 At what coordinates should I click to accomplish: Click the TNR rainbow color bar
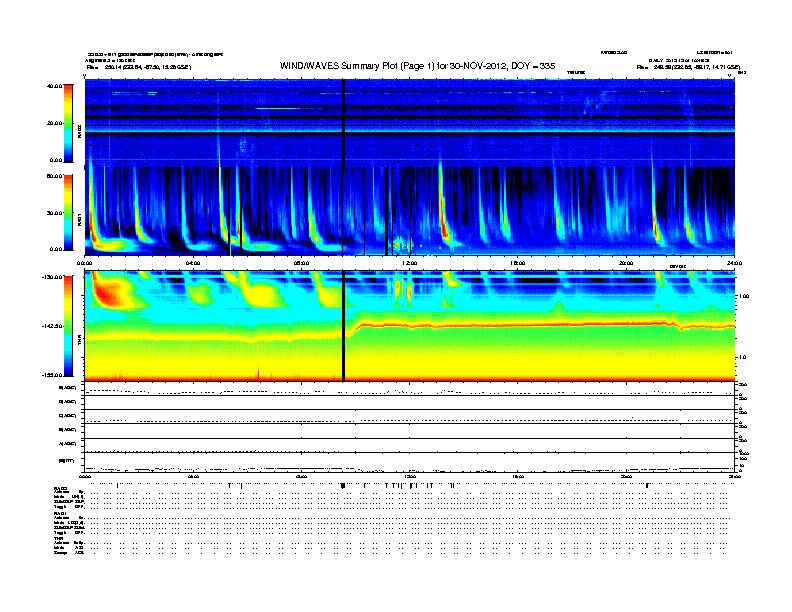click(68, 326)
